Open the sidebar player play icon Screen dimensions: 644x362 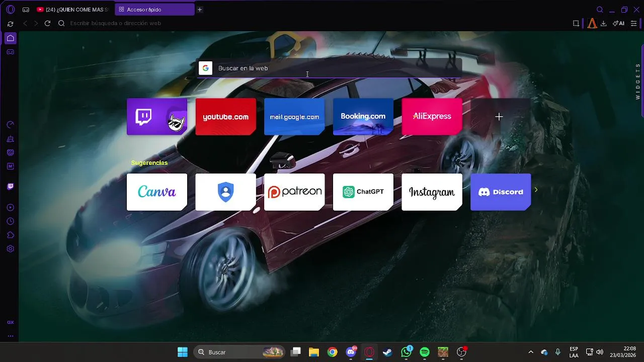(x=10, y=207)
